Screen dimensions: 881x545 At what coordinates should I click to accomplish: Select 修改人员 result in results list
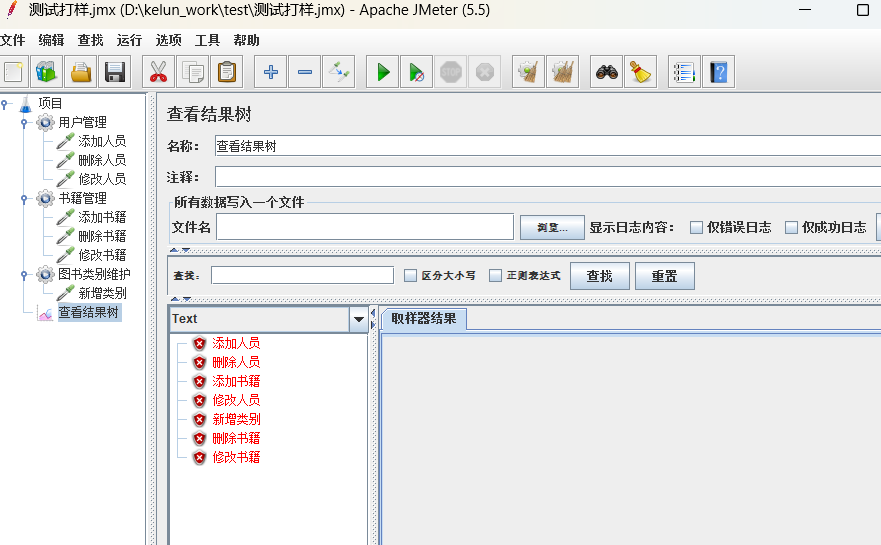click(x=236, y=400)
